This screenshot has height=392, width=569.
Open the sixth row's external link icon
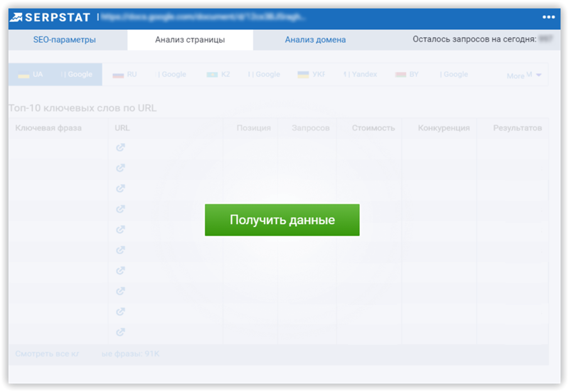pyautogui.click(x=120, y=250)
